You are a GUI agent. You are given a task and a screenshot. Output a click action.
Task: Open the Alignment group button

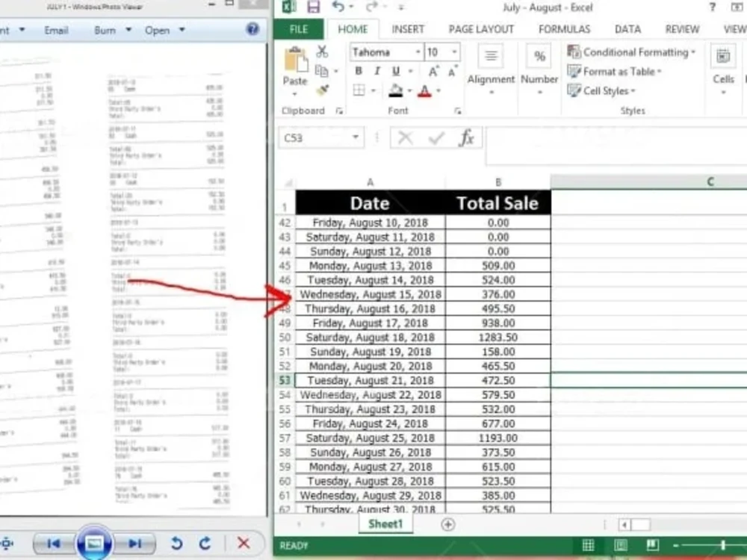(491, 69)
